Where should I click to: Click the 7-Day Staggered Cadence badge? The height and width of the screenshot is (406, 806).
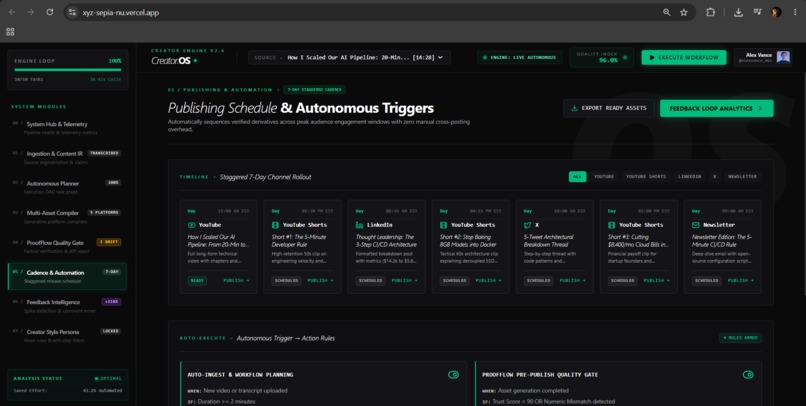(x=314, y=89)
